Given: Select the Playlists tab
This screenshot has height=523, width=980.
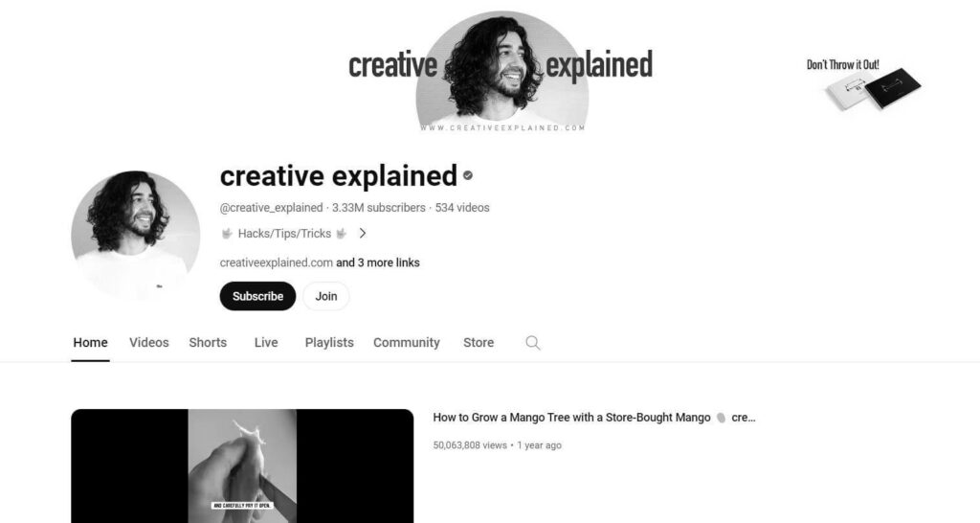Looking at the screenshot, I should (x=329, y=342).
